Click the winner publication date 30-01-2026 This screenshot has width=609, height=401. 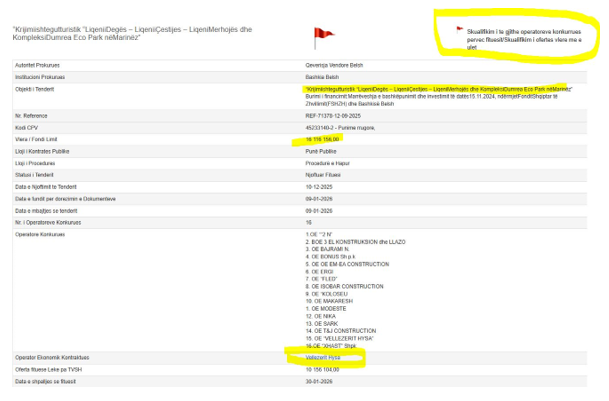tap(321, 381)
